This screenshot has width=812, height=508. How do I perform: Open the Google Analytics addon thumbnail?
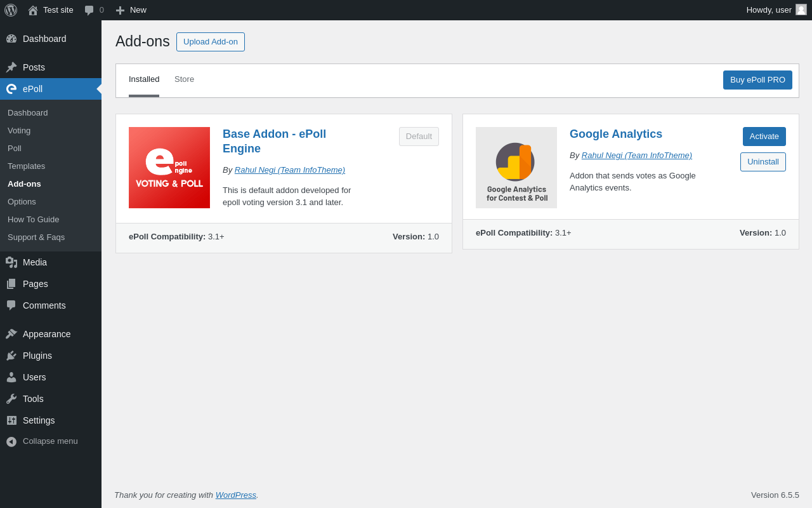516,168
